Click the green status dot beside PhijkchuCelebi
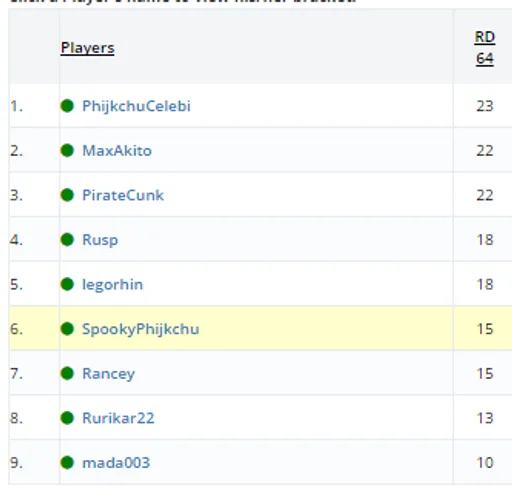The width and height of the screenshot is (512, 486). click(67, 106)
